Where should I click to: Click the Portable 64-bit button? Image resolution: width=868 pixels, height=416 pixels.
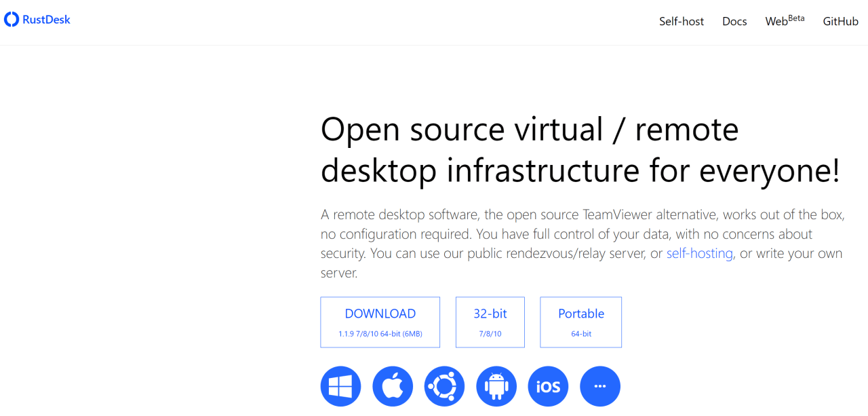581,322
